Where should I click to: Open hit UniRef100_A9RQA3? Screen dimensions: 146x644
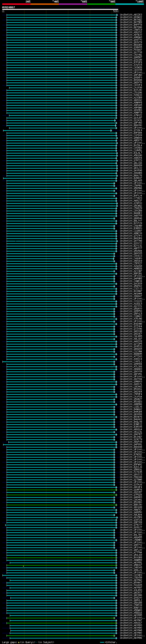pos(131,37)
